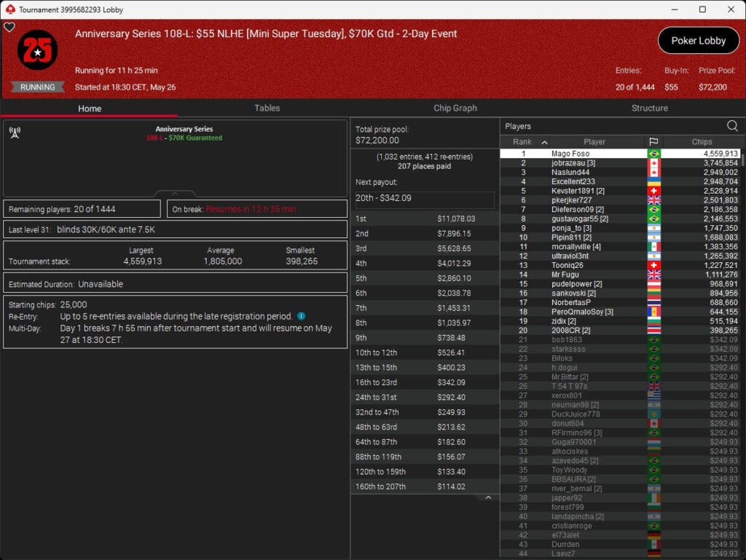Switch to the Home tab
746x560 pixels.
(x=90, y=109)
